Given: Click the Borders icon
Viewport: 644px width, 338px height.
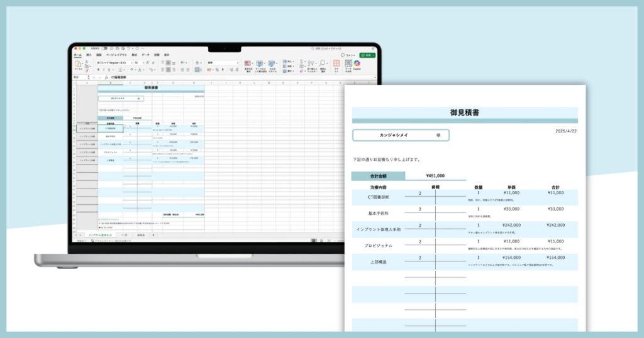Looking at the screenshot, I should coord(120,70).
